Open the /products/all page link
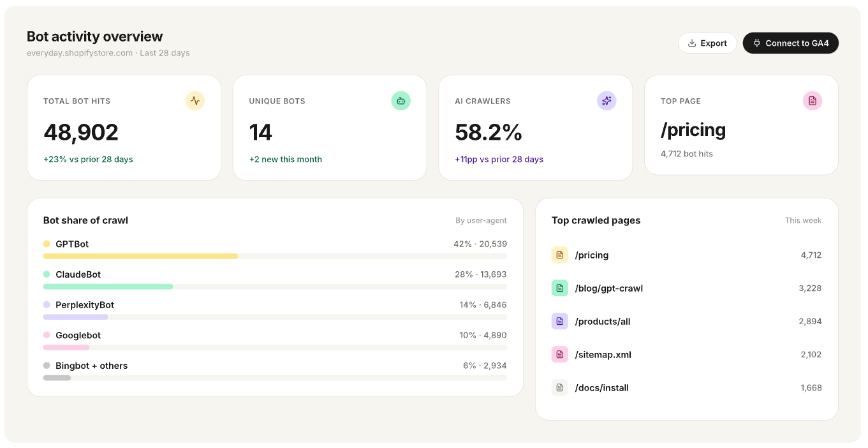 click(603, 322)
